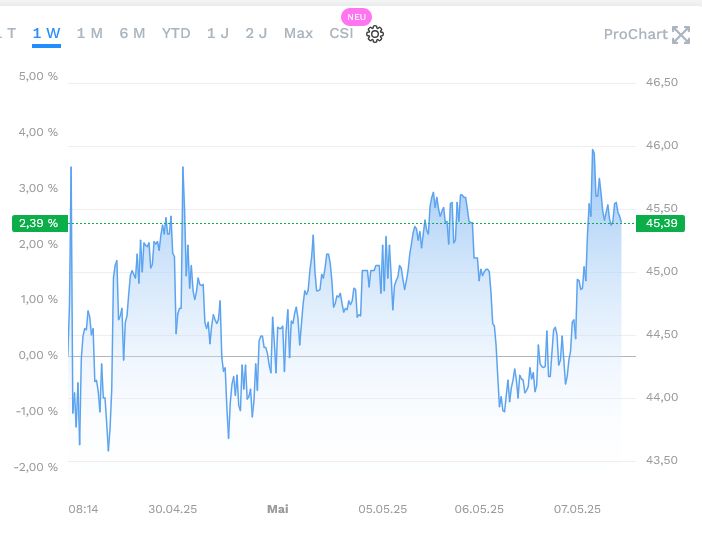Switch to the 1 M time range

(89, 34)
